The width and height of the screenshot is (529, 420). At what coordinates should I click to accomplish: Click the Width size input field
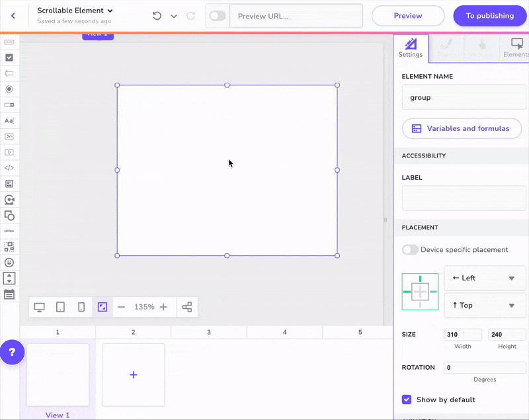(463, 335)
